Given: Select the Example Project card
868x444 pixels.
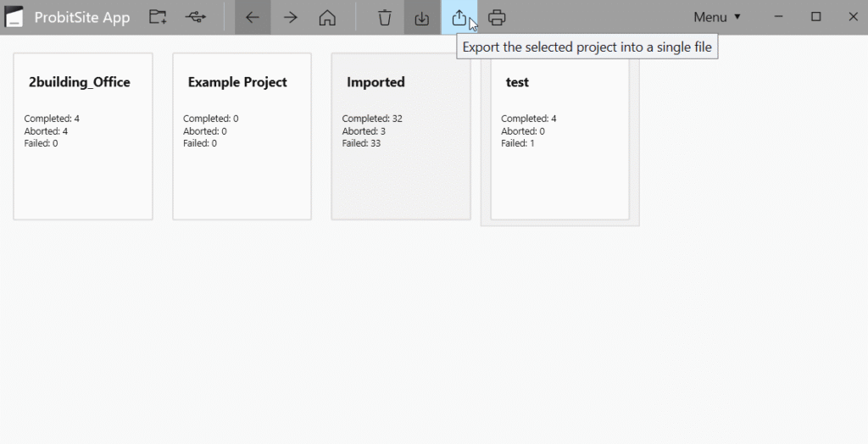Looking at the screenshot, I should [242, 136].
